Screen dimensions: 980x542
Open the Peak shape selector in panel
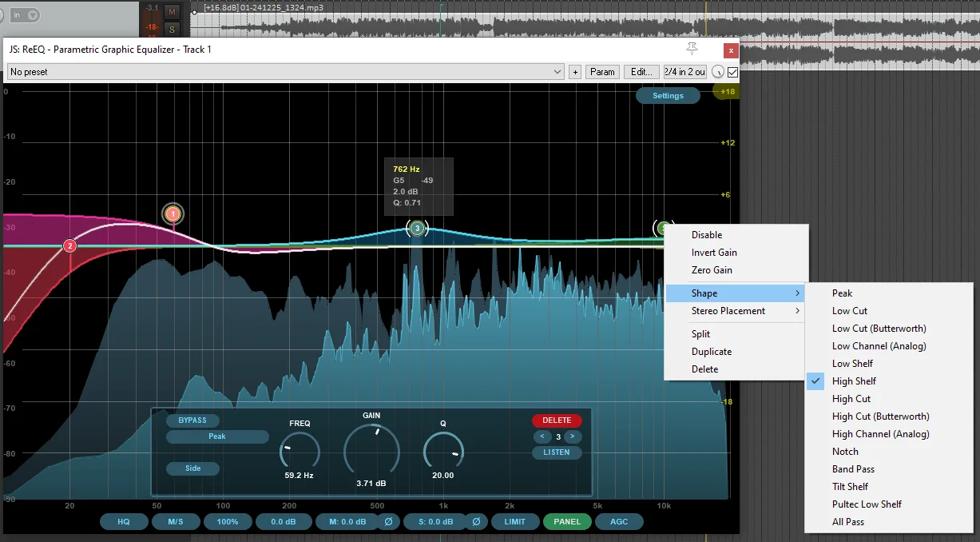[x=217, y=436]
